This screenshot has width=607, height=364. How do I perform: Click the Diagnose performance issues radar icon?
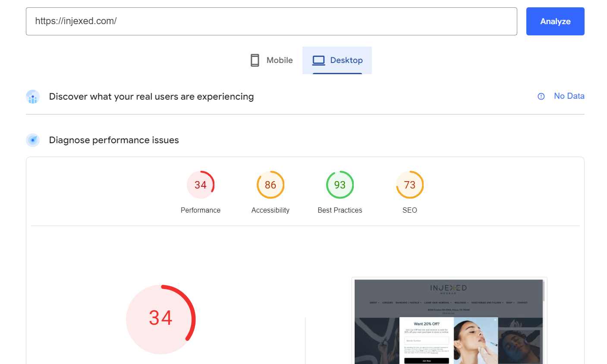point(33,140)
